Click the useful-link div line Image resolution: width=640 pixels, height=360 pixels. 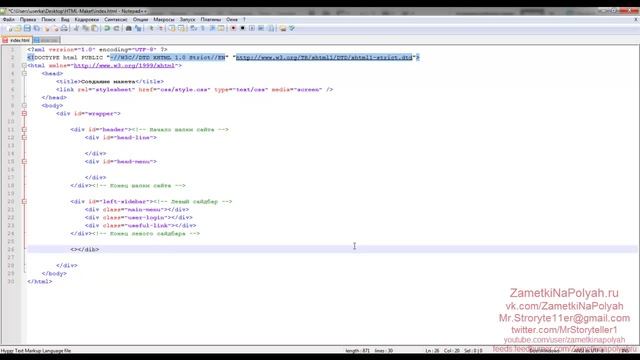tap(140, 225)
